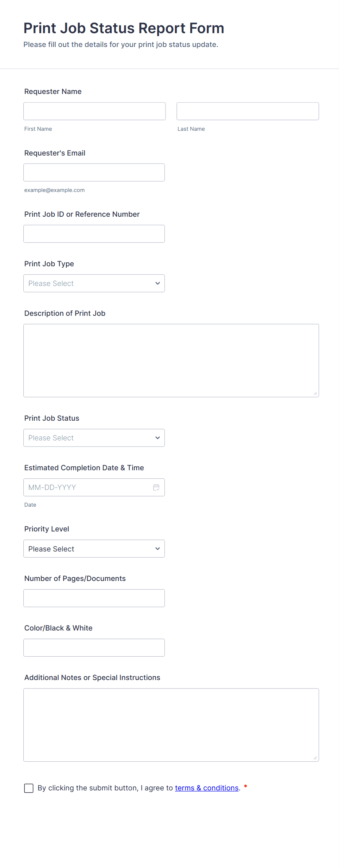Focus the Estimated Completion Date field
This screenshot has height=868, width=339.
coord(87,487)
